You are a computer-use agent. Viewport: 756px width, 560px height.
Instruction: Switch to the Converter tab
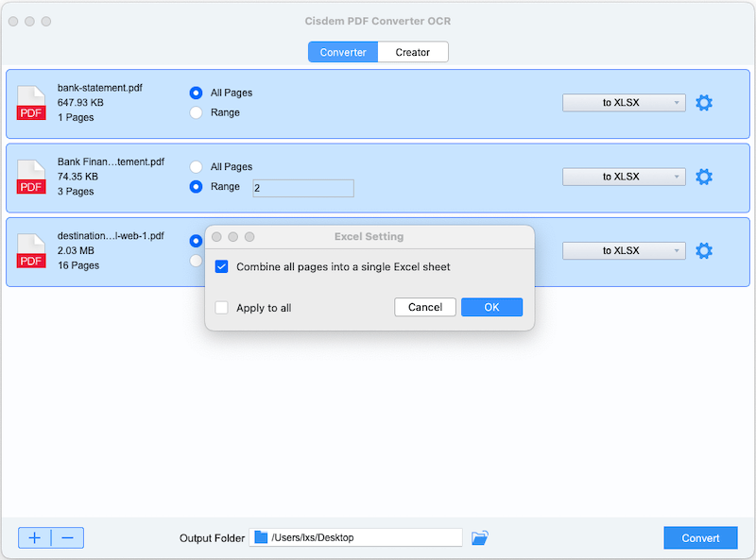343,52
